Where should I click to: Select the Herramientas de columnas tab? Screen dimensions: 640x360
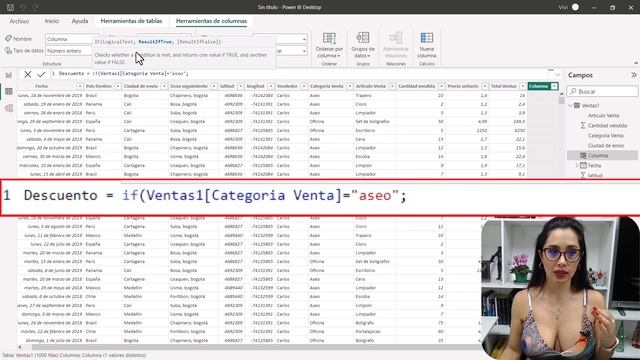point(211,21)
